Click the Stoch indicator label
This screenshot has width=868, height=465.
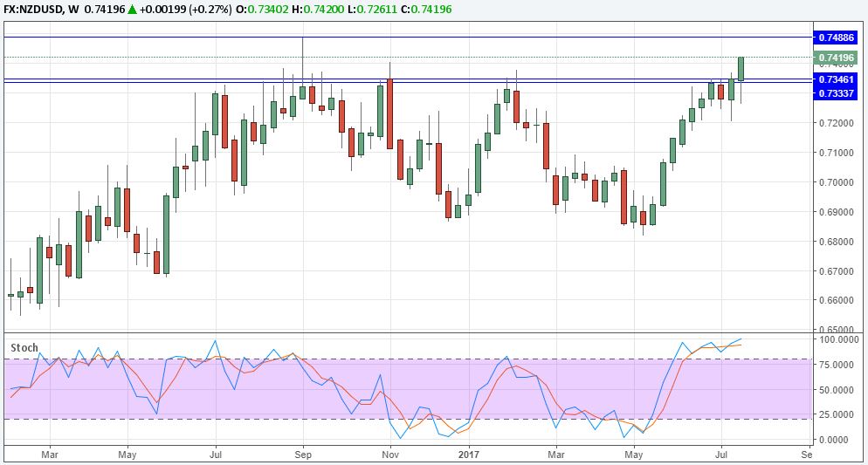pos(25,348)
